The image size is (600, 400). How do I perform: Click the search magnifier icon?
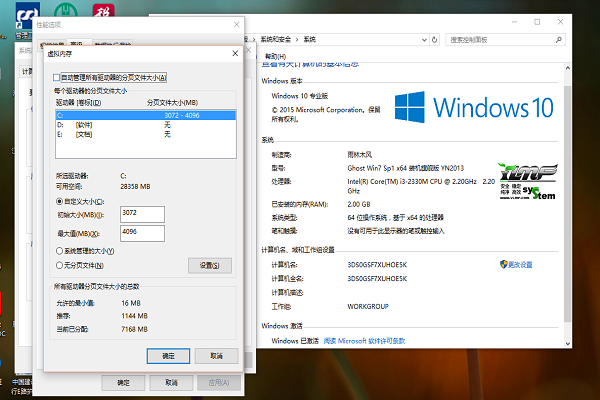tap(559, 39)
